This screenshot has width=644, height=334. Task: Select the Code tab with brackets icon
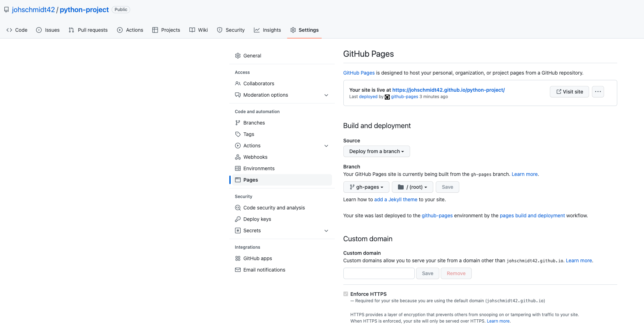coord(10,30)
